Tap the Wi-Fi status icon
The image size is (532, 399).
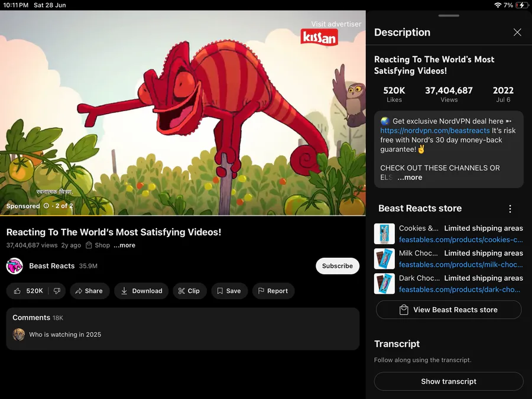pyautogui.click(x=497, y=5)
